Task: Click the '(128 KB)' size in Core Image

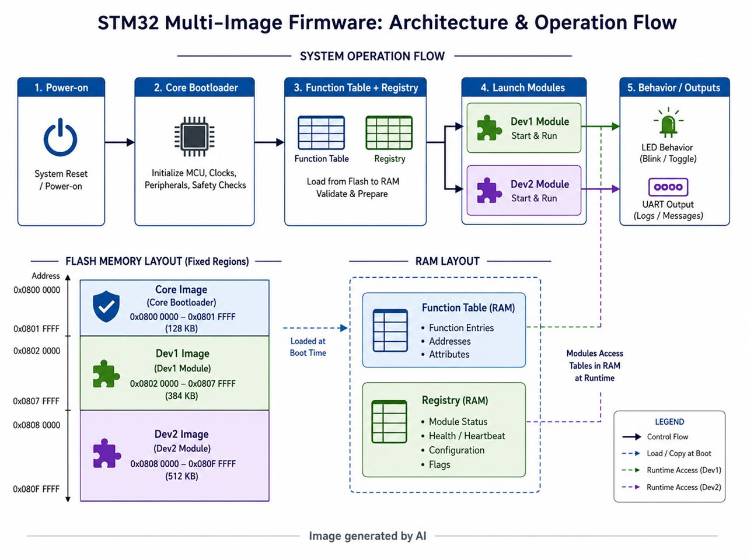Action: [x=181, y=328]
